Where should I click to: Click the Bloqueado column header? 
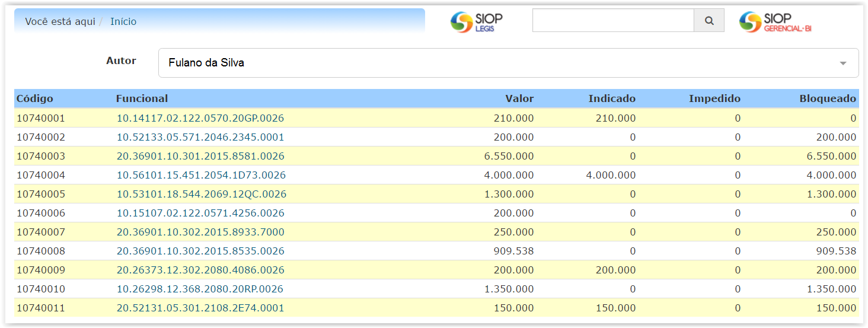pyautogui.click(x=827, y=98)
